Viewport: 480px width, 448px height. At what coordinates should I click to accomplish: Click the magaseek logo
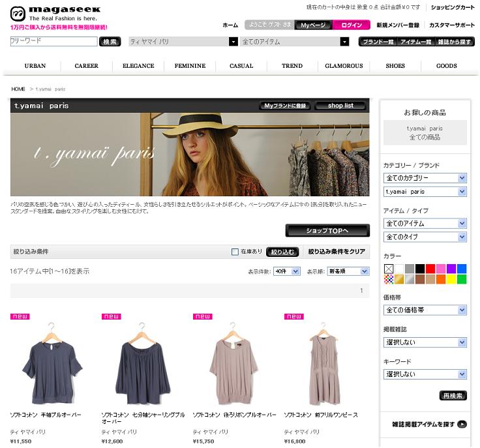[x=55, y=14]
